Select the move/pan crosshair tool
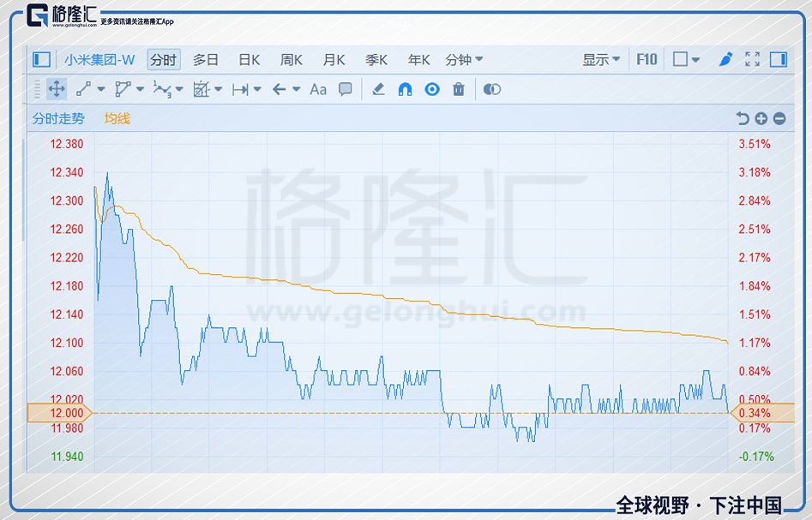This screenshot has width=812, height=520. [57, 89]
